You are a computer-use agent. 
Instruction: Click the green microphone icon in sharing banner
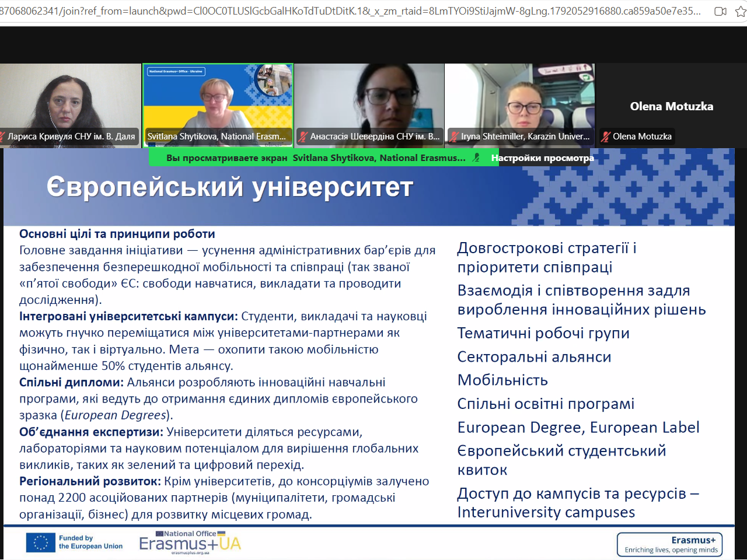477,157
